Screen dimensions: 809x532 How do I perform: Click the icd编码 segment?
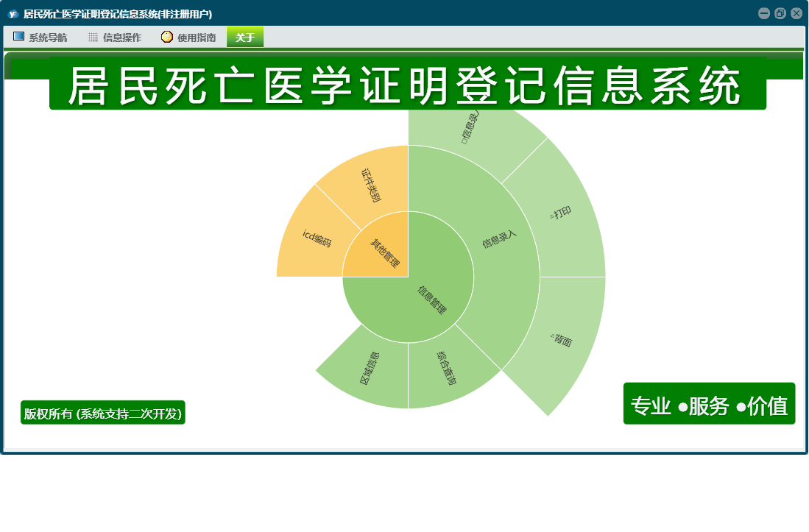[317, 239]
